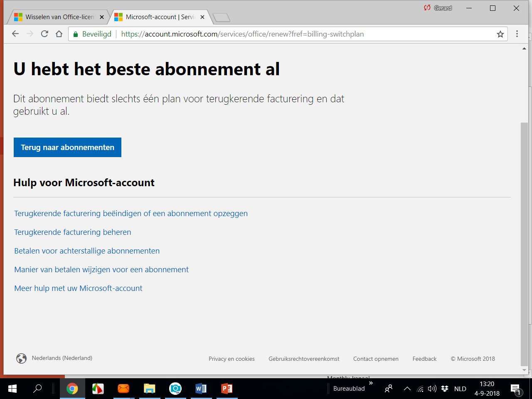Open the Action Center notifications icon
The height and width of the screenshot is (399, 532).
pyautogui.click(x=515, y=389)
